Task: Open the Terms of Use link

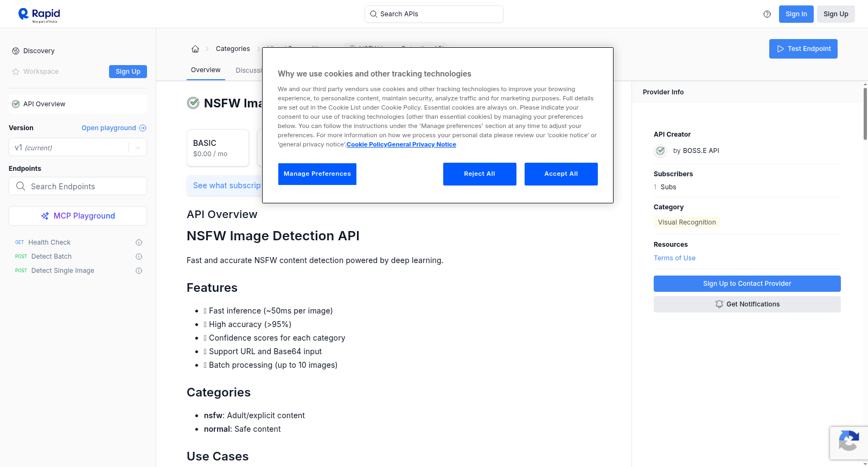Action: click(x=674, y=258)
